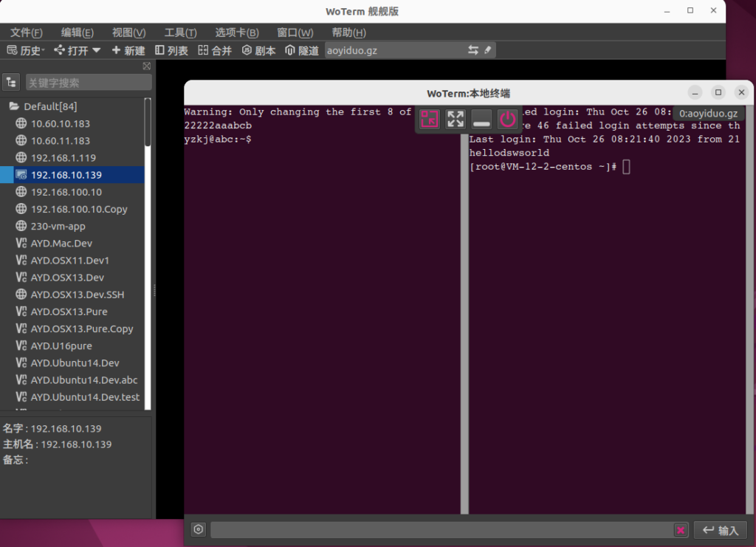
Task: Click the pink power disconnect icon
Action: point(507,119)
